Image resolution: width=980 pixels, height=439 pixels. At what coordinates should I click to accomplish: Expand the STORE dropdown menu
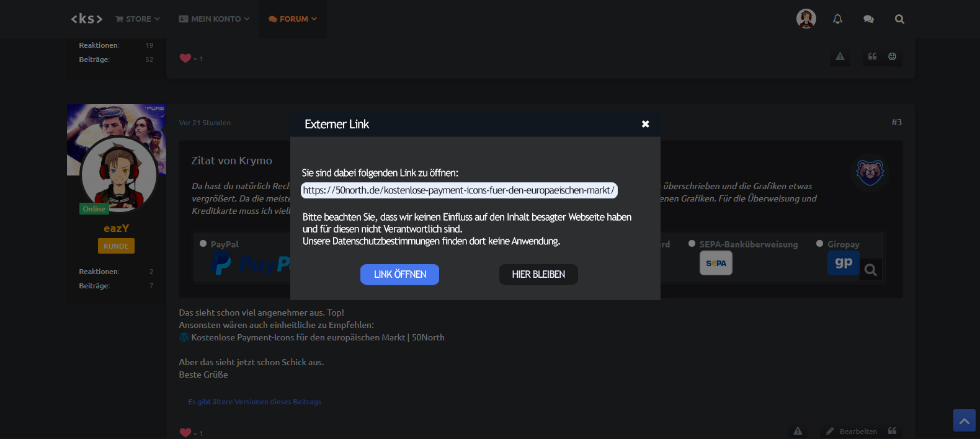138,19
